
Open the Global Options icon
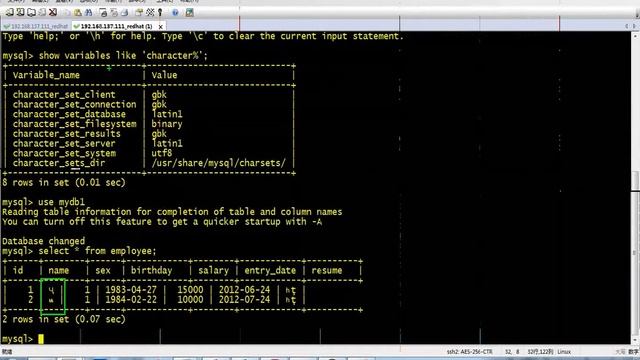click(x=150, y=12)
